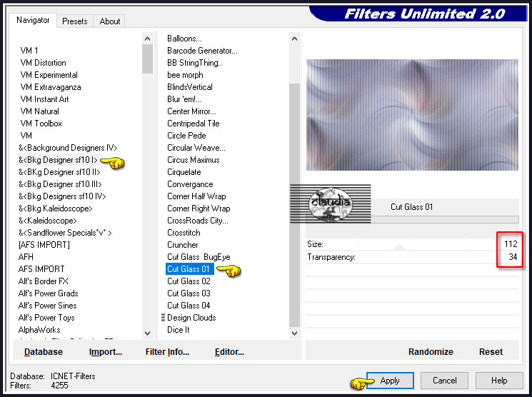This screenshot has width=532, height=397.
Task: Choose the BB StringThing.. filter
Action: (194, 63)
